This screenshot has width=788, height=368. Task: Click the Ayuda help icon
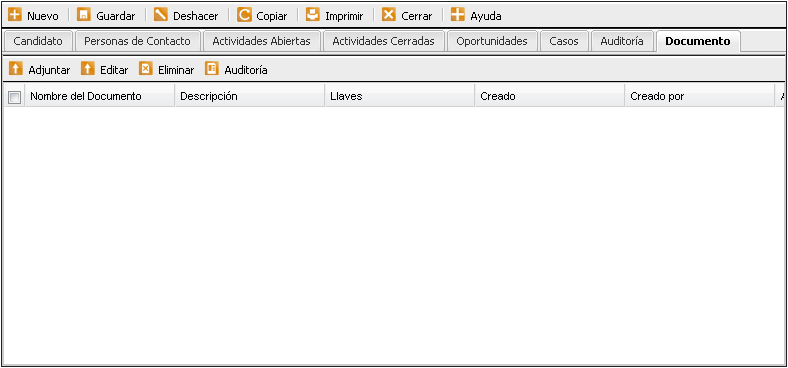[457, 15]
